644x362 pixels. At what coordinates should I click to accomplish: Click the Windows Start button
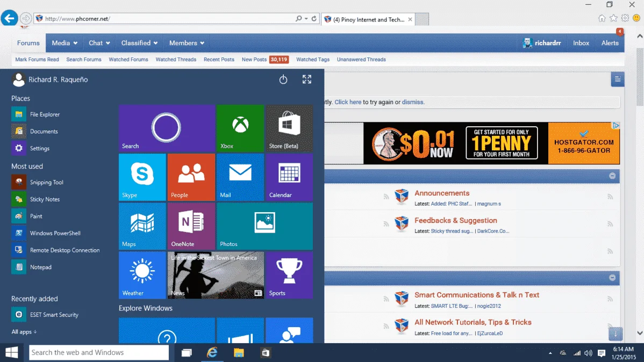[x=11, y=352]
